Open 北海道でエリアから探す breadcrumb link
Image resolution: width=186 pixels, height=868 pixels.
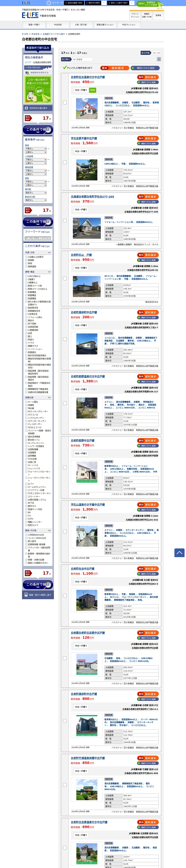click(x=54, y=34)
